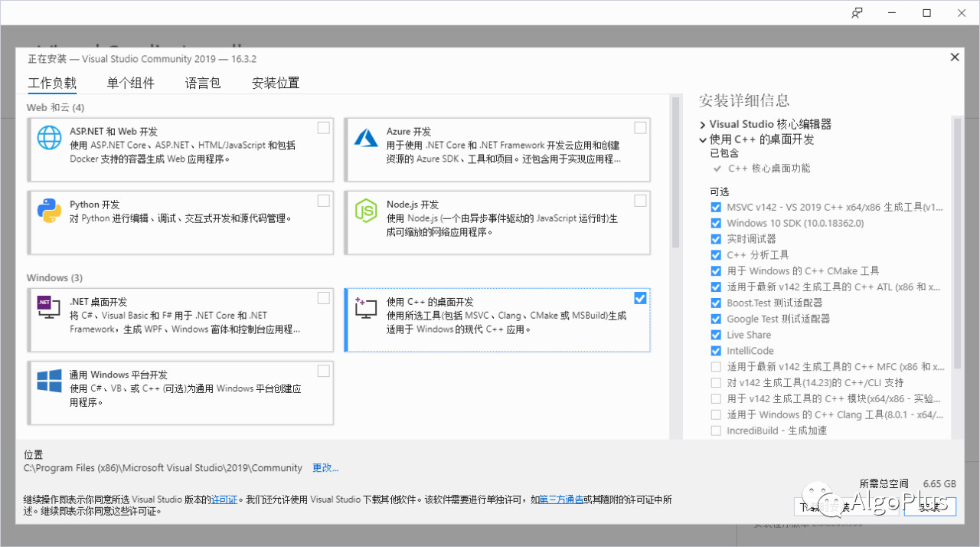Select the .NET 桌面开发 monitor icon

[49, 309]
